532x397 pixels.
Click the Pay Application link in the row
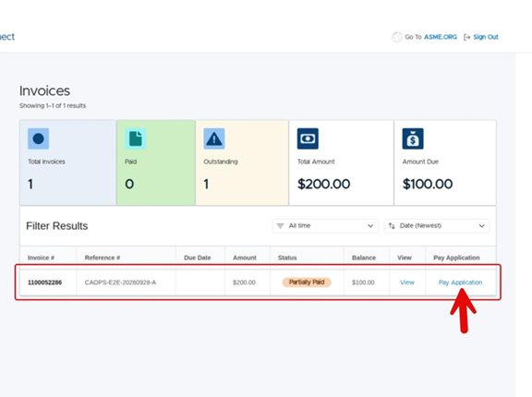point(460,283)
